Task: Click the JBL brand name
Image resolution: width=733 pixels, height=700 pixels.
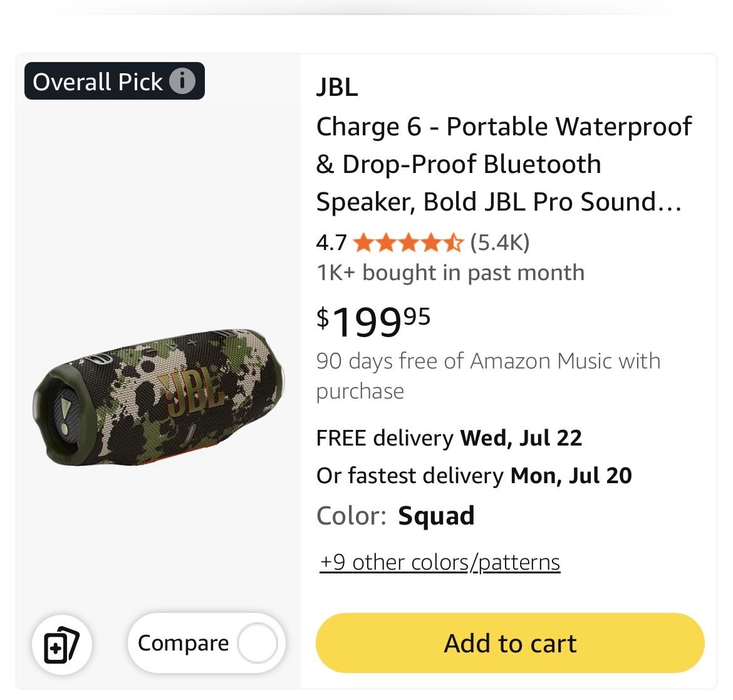Action: 337,87
